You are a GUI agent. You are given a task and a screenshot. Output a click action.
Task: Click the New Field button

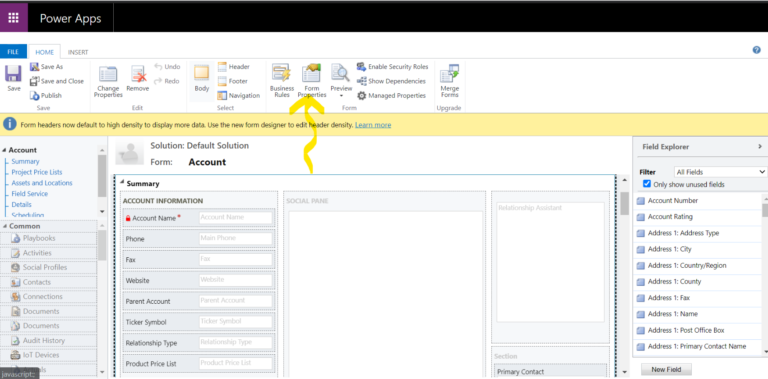point(666,369)
